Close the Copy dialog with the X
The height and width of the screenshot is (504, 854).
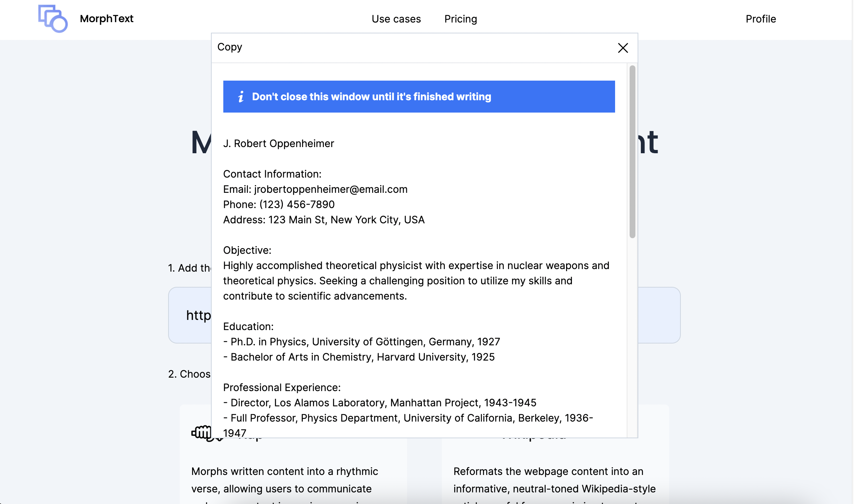point(623,48)
